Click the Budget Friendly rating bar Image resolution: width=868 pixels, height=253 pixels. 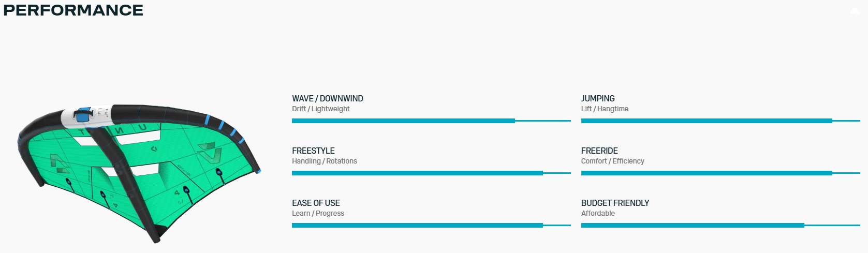[x=720, y=226]
